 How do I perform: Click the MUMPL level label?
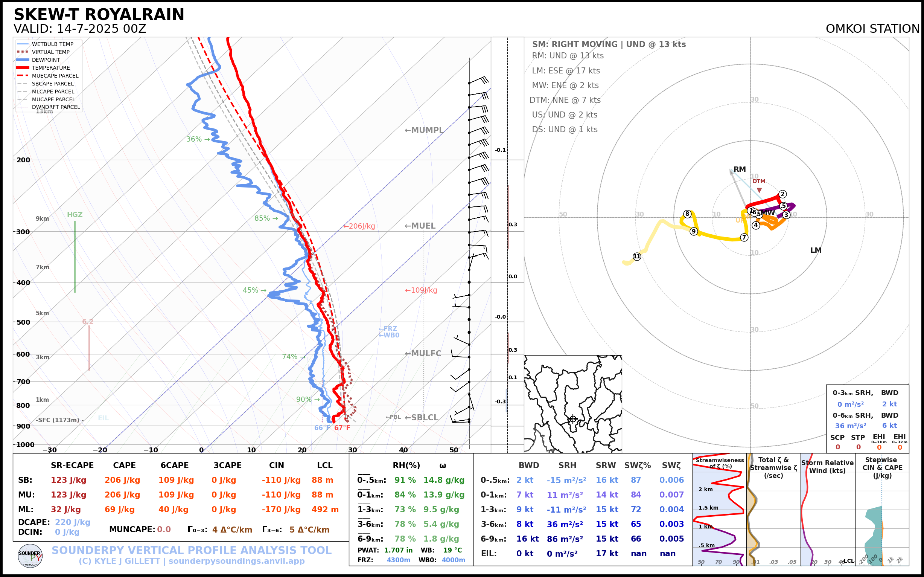[x=424, y=130]
